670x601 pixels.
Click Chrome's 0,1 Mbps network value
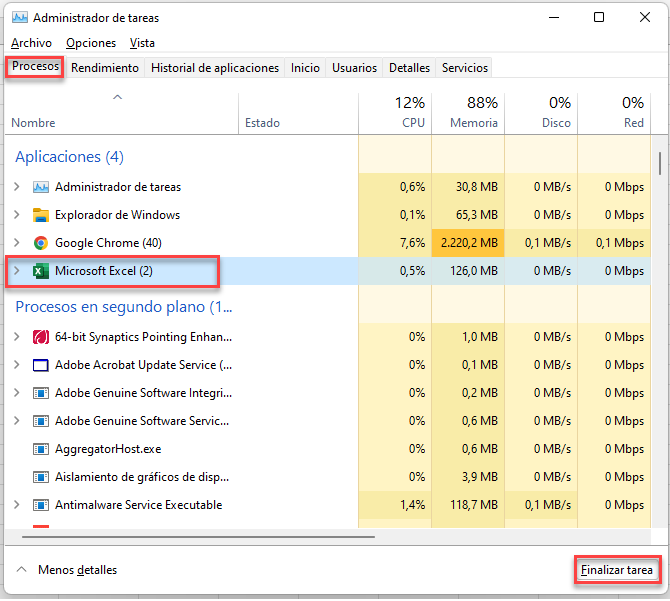coord(620,243)
